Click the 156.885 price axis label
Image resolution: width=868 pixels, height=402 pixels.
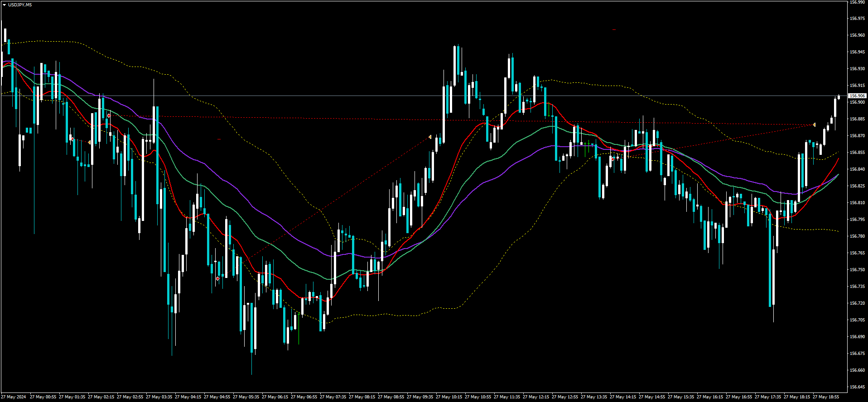(857, 119)
